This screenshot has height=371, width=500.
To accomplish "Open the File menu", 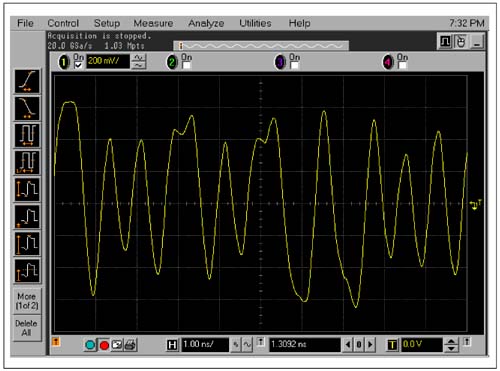I will (x=25, y=23).
